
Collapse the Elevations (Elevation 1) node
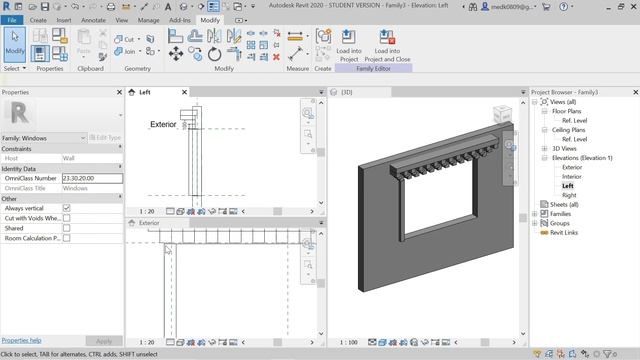click(x=544, y=158)
